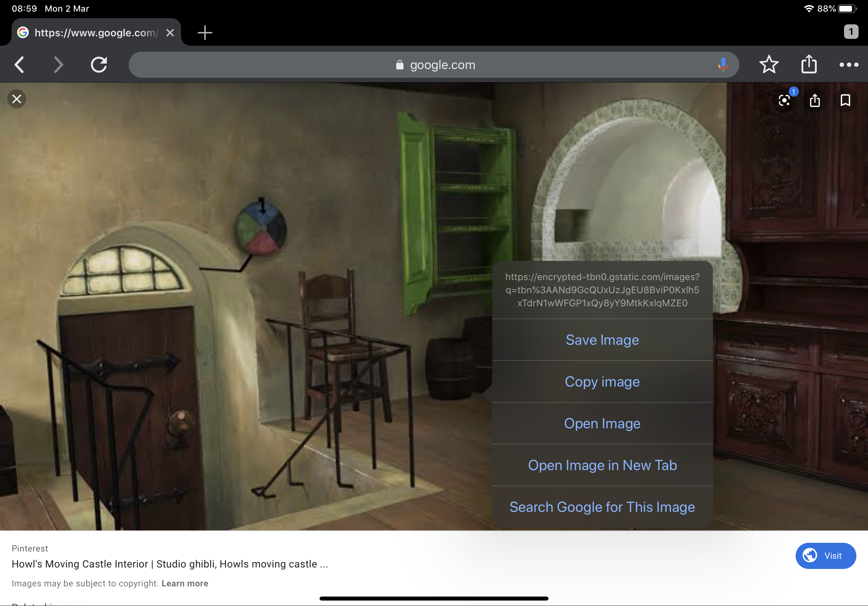
Task: Open the Howl's Moving Castle Interior title
Action: pos(170,564)
